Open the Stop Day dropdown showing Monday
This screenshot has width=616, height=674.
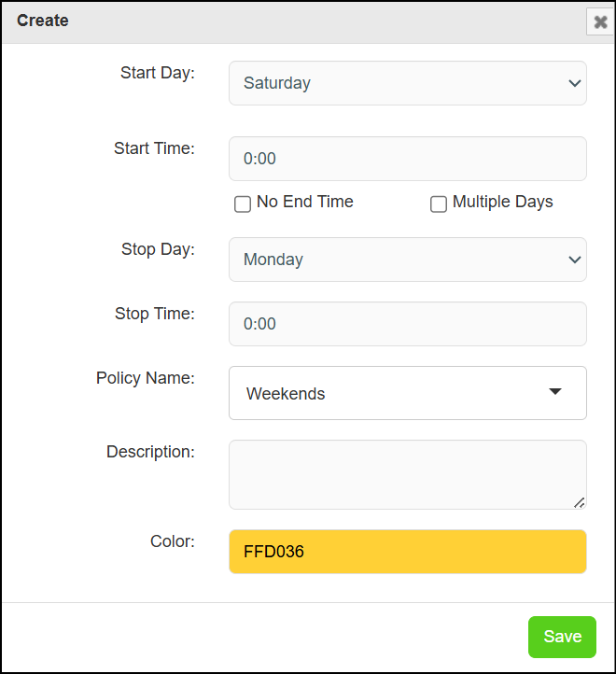(408, 260)
